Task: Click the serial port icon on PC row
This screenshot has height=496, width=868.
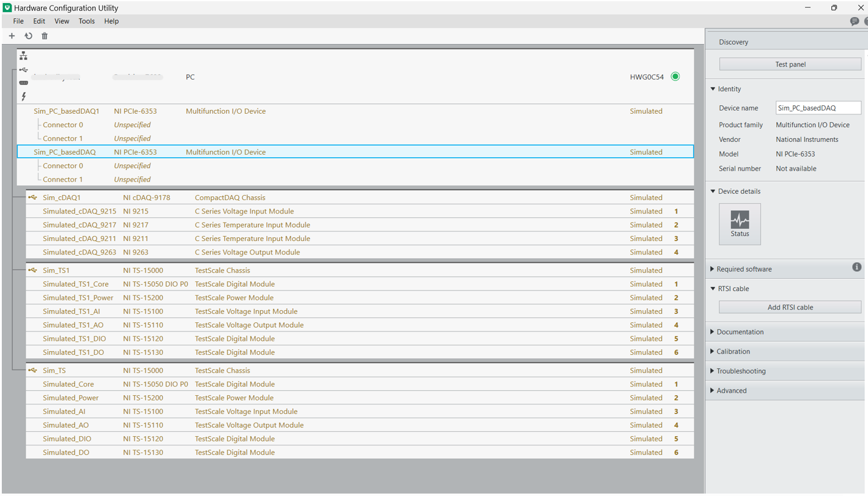Action: pos(23,83)
